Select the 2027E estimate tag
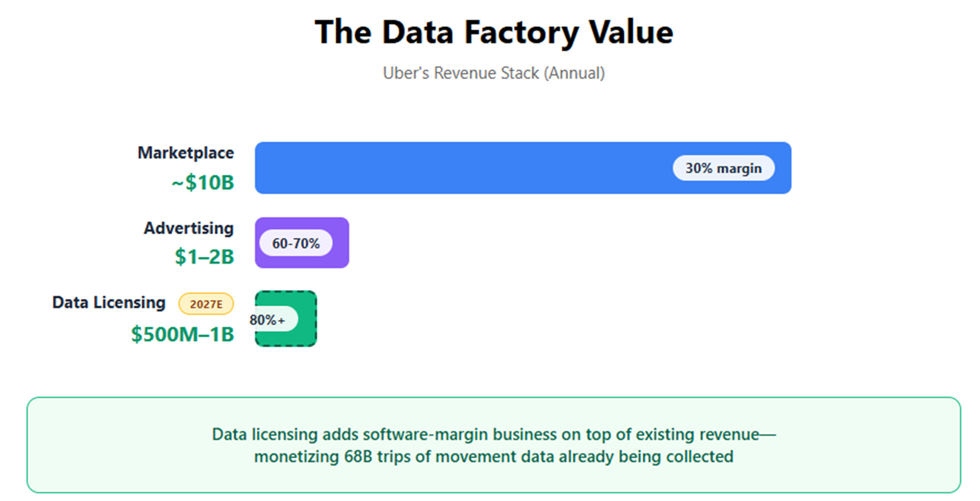Screen dimensions: 980x501 206,304
